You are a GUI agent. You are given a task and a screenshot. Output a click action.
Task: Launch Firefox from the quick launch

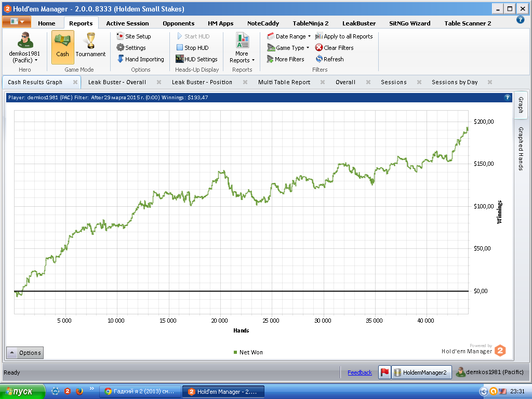click(79, 391)
